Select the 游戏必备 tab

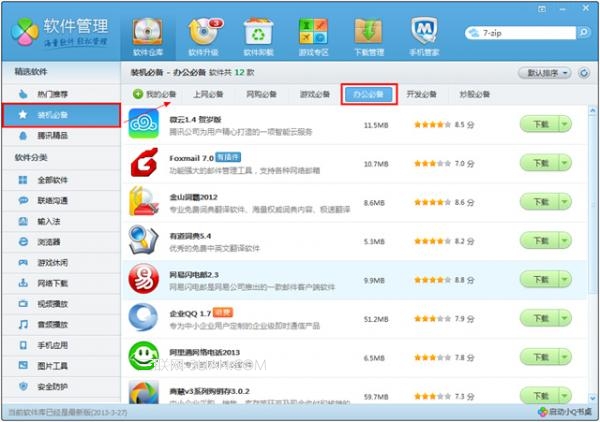[314, 95]
